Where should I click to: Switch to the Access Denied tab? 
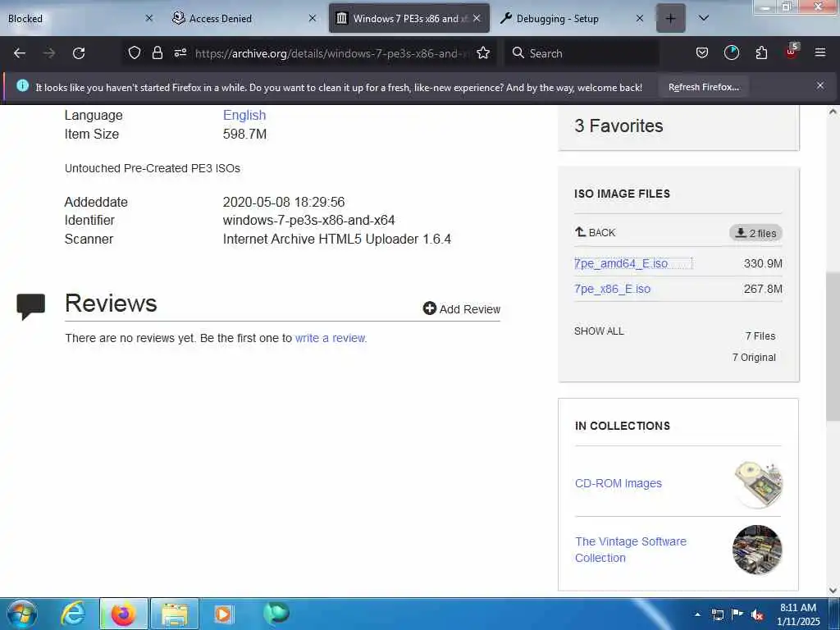click(x=244, y=19)
